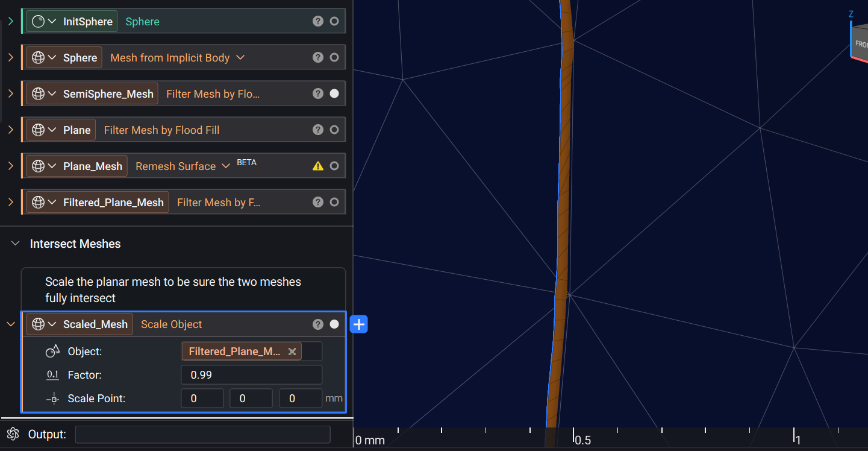Click the mesh type icon beside SemiSphere_Mesh
This screenshot has height=451, width=868.
point(38,94)
